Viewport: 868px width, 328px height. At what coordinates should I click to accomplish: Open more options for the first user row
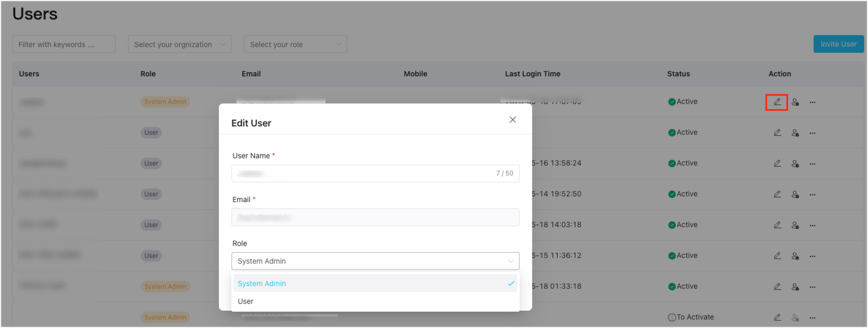[x=812, y=102]
